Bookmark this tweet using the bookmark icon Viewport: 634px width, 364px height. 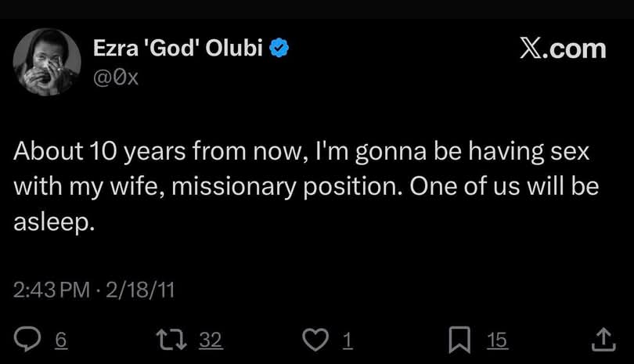459,339
